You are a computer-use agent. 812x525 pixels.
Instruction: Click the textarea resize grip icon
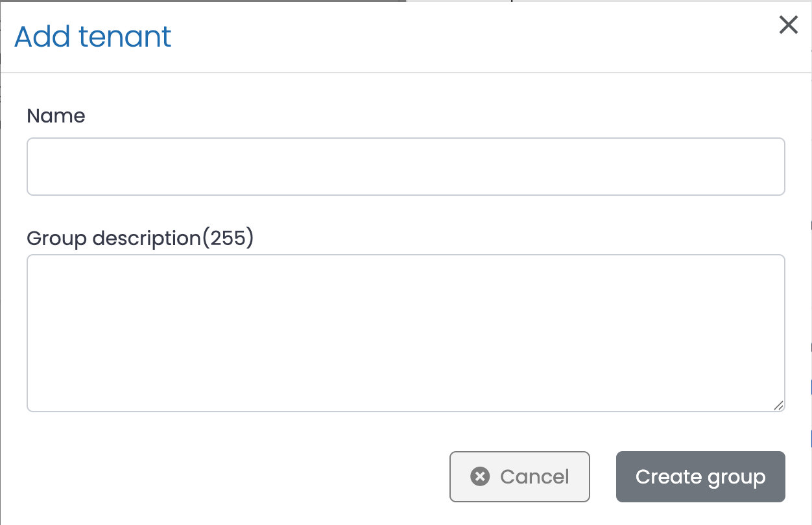click(x=778, y=405)
